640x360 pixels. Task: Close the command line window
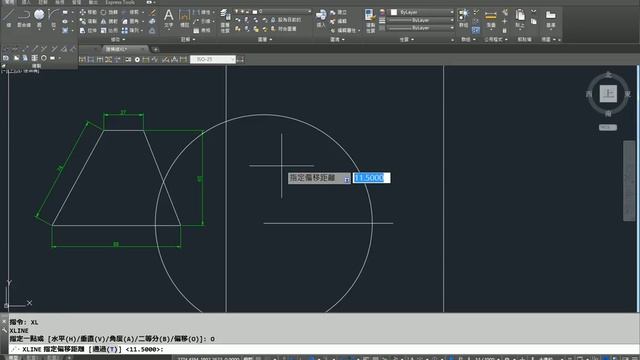click(x=4, y=322)
